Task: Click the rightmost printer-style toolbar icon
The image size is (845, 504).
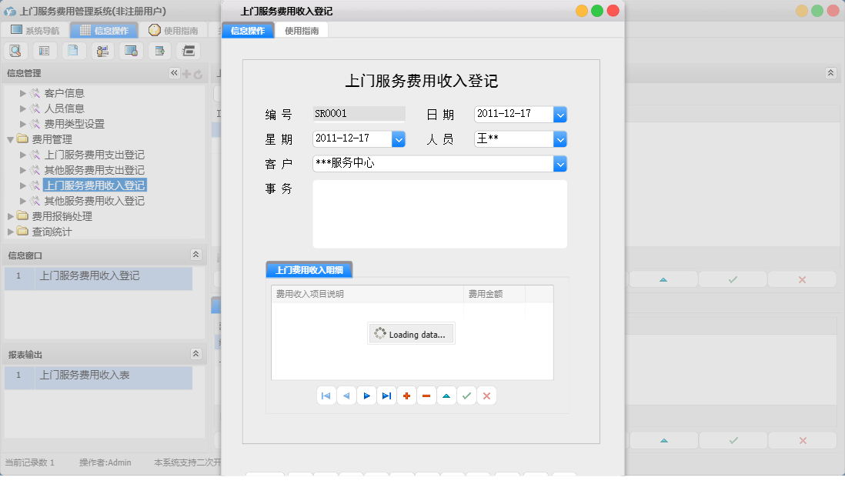Action: [188, 51]
